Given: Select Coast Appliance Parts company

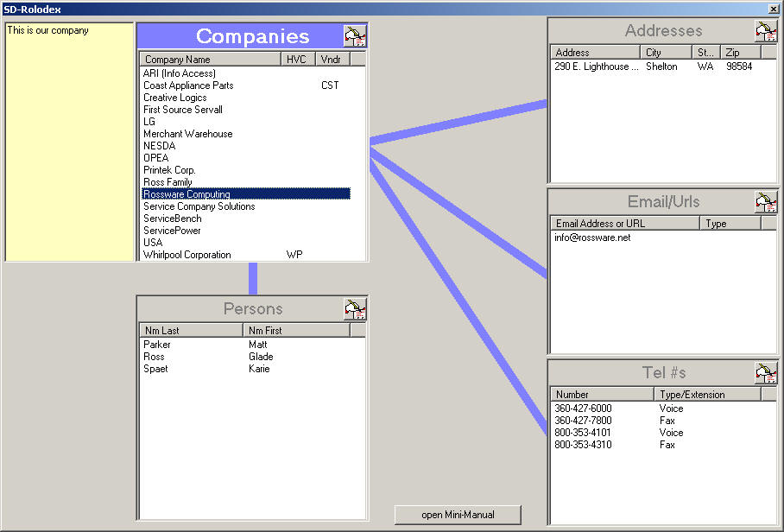Looking at the screenshot, I should point(188,85).
